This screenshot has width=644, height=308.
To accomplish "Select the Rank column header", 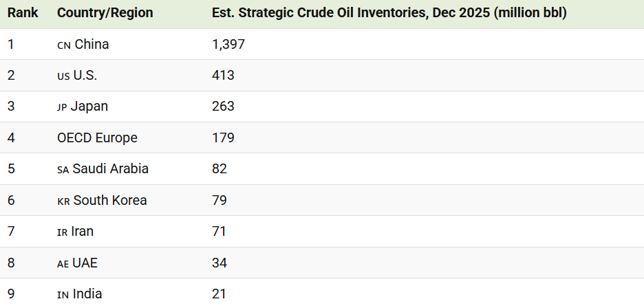I will pyautogui.click(x=23, y=13).
